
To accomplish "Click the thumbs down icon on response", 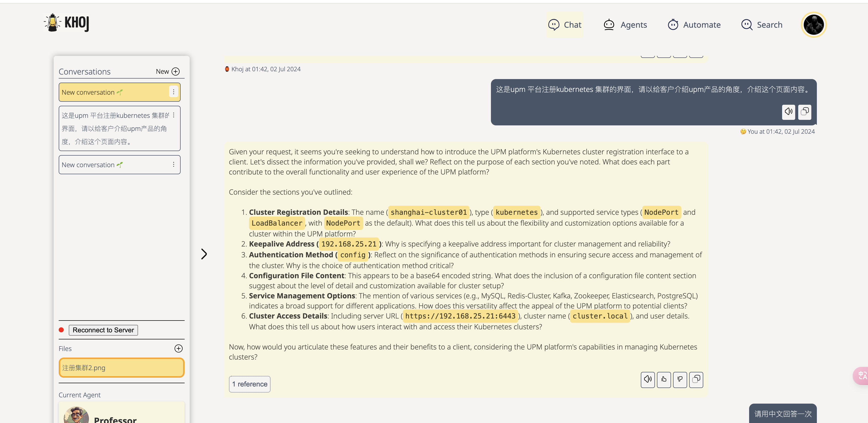I will point(680,379).
